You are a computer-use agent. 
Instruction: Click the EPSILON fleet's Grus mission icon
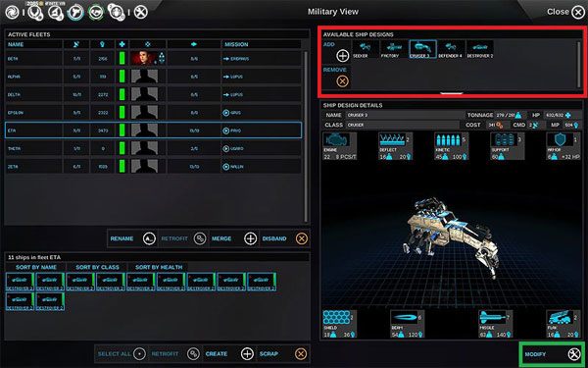click(x=225, y=113)
